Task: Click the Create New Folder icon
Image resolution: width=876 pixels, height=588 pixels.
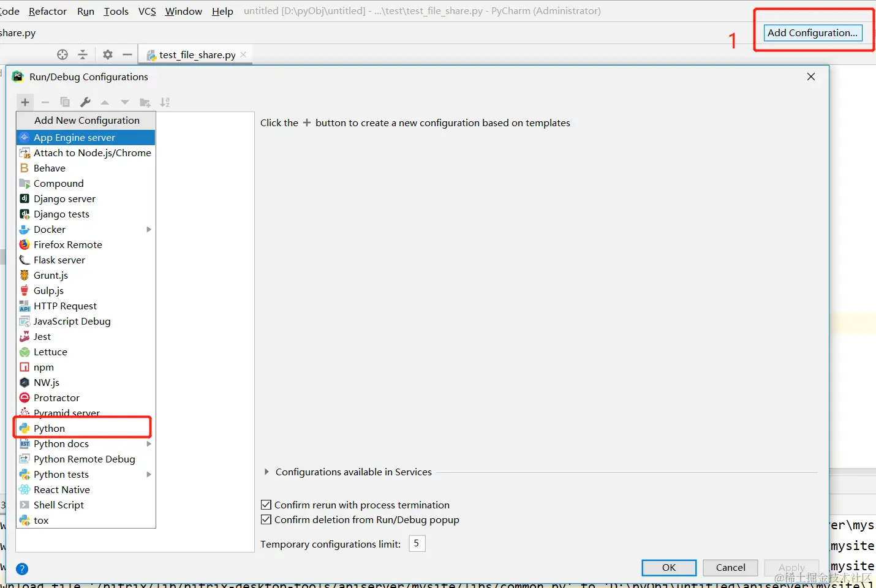Action: click(145, 102)
